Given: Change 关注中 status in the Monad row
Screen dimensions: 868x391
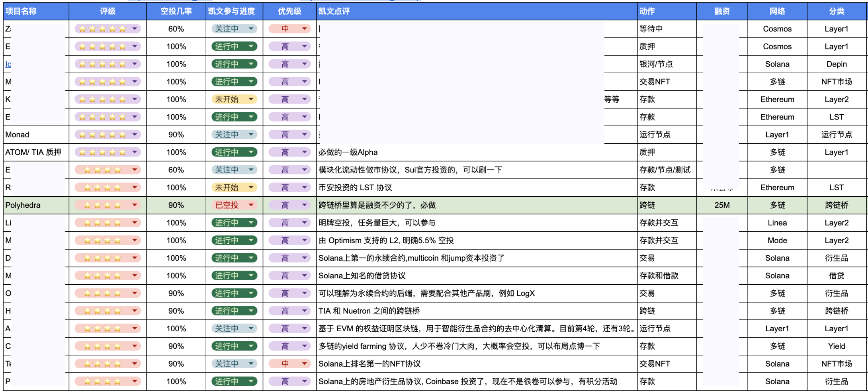Looking at the screenshot, I should tap(235, 135).
